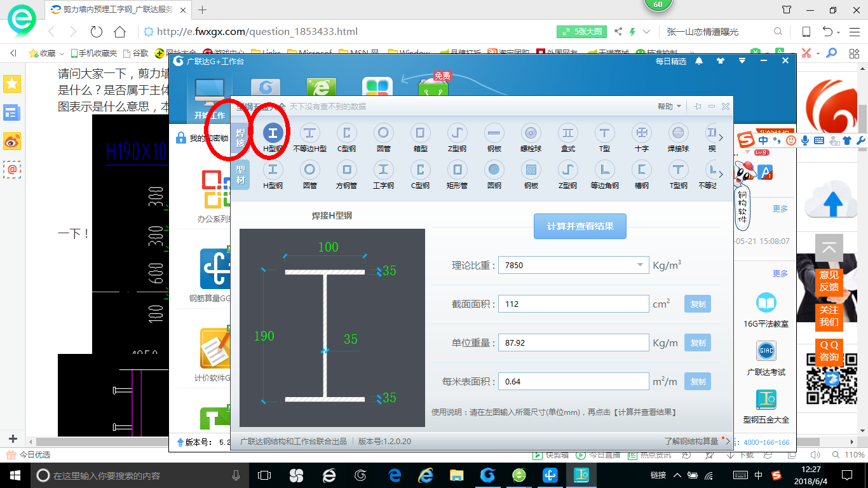
Task: Open Task View on the taskbar
Action: coord(264,475)
